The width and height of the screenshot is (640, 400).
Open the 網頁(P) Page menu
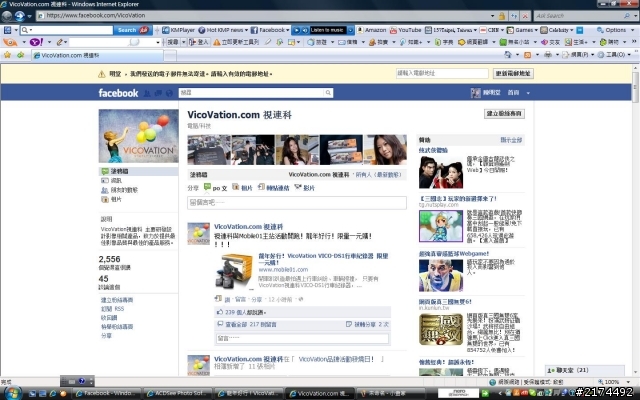577,55
